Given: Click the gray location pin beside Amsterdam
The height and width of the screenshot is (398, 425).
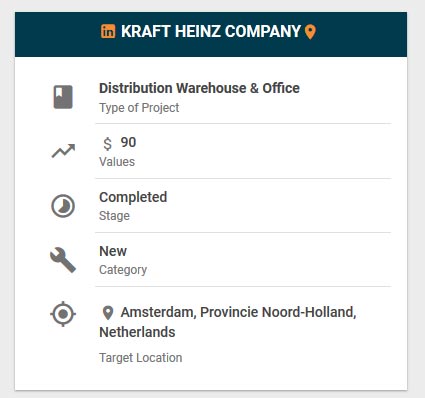Looking at the screenshot, I should (x=108, y=313).
